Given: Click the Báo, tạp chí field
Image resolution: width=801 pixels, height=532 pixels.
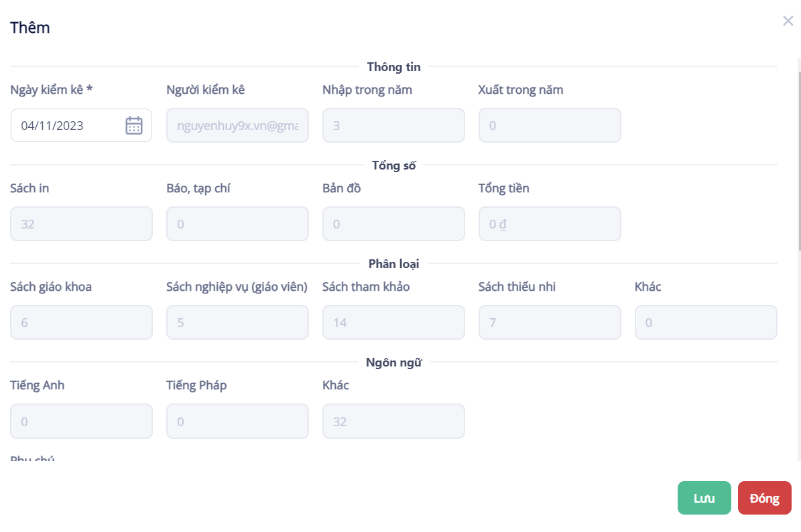Looking at the screenshot, I should pyautogui.click(x=237, y=224).
